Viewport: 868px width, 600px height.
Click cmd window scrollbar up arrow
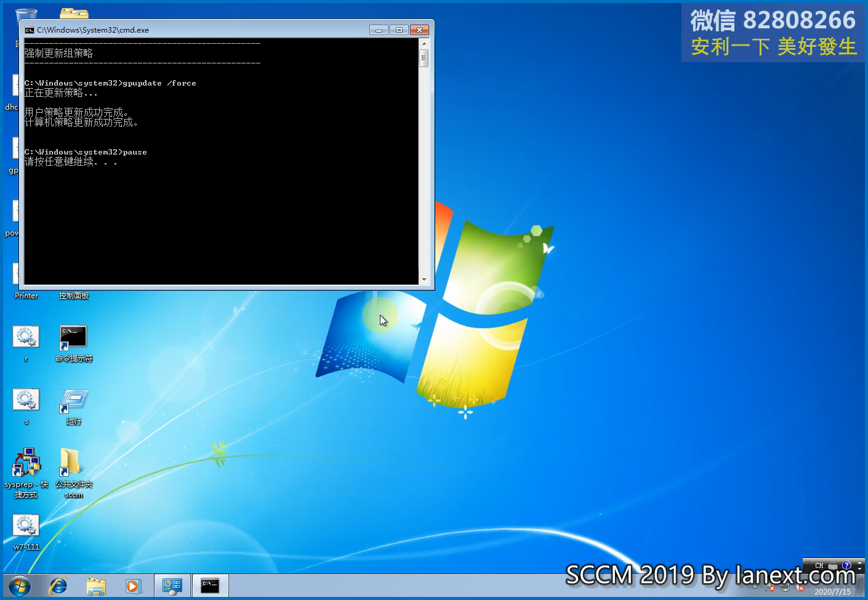(424, 44)
